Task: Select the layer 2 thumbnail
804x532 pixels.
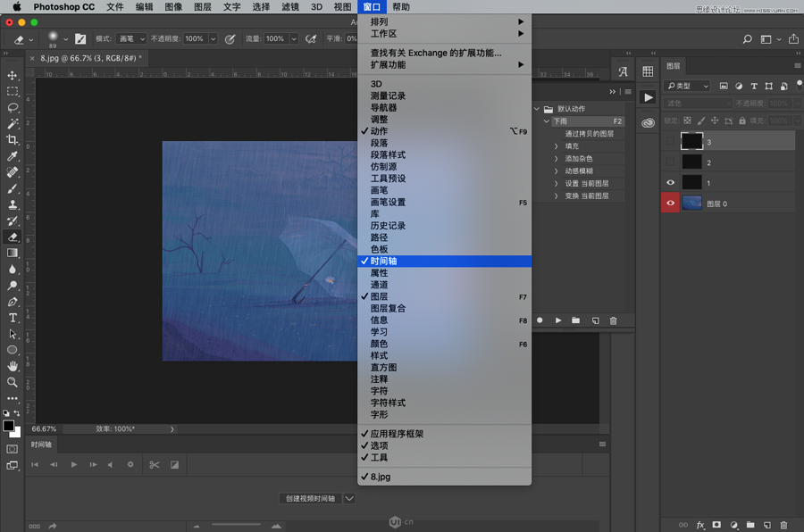Action: 692,162
